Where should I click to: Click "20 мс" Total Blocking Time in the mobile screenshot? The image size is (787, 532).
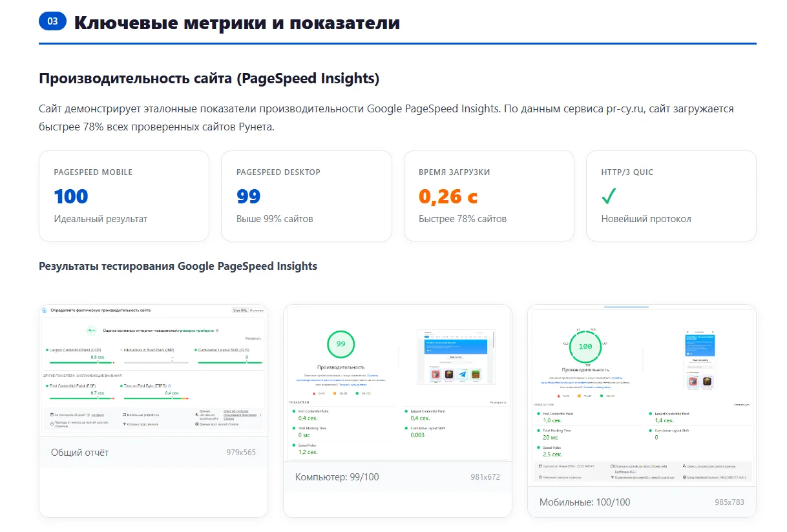(x=551, y=437)
